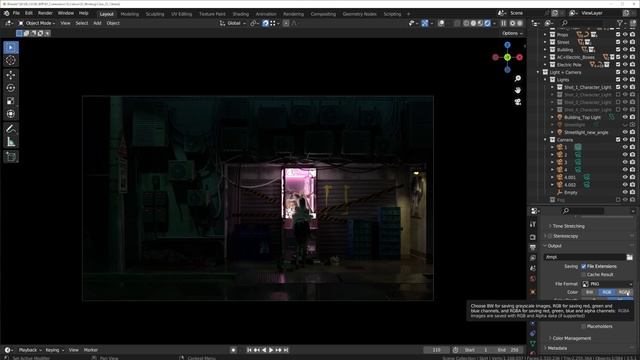Click the Blender logo menu icon

[x=7, y=13]
